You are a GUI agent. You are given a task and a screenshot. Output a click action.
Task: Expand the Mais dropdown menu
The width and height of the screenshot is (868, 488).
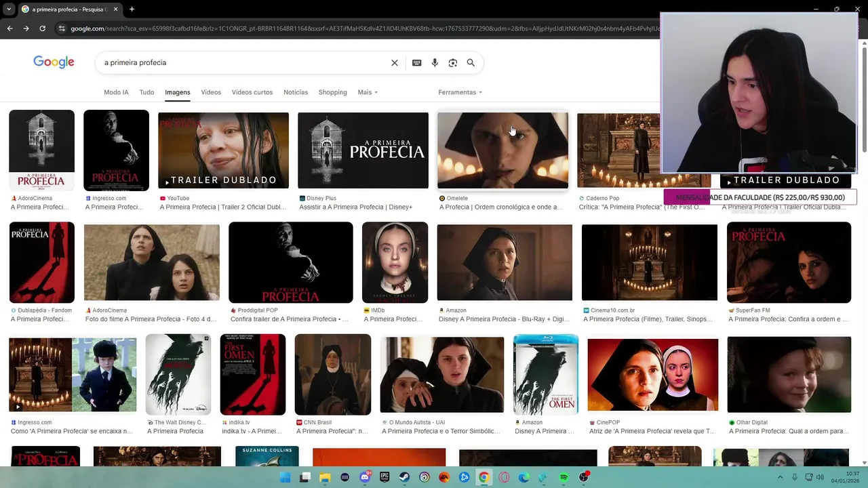(x=368, y=92)
